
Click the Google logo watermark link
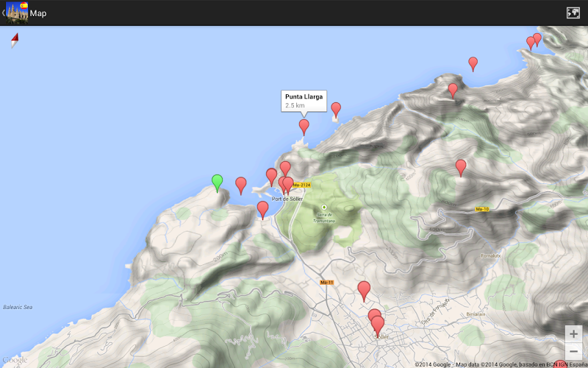tap(15, 361)
